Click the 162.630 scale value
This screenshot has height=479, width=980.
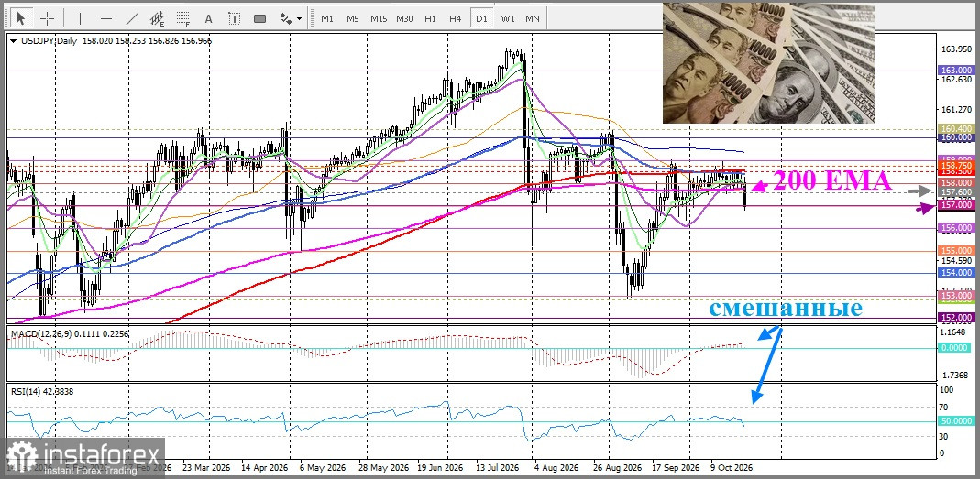click(956, 80)
